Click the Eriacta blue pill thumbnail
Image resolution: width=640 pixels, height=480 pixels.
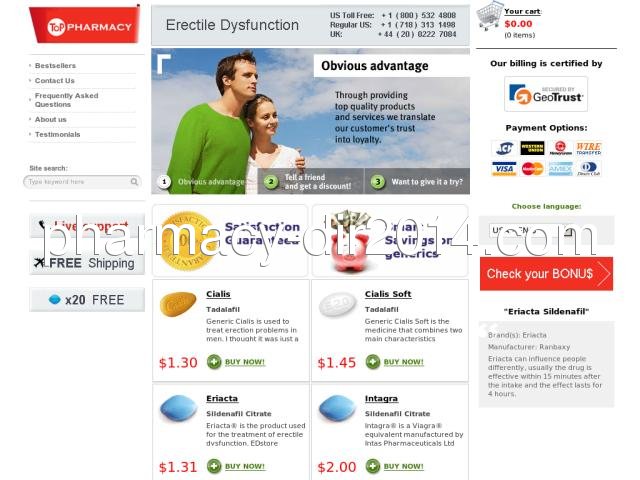point(178,408)
